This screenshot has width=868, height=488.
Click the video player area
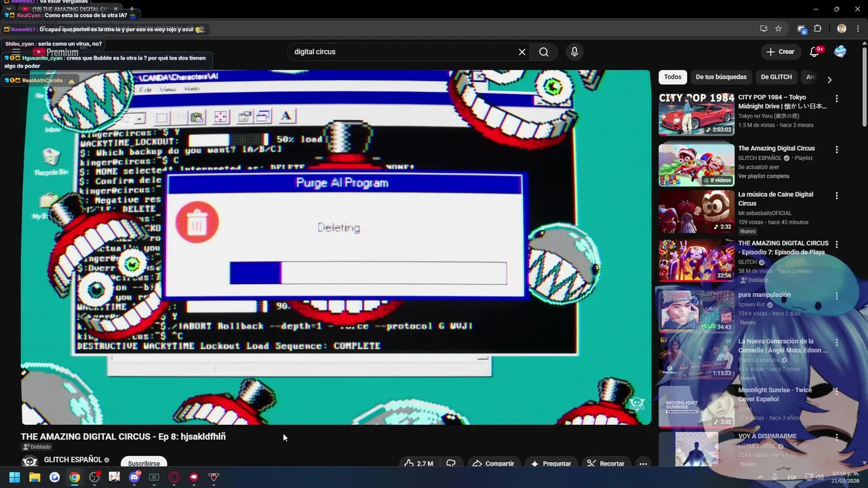(x=336, y=247)
